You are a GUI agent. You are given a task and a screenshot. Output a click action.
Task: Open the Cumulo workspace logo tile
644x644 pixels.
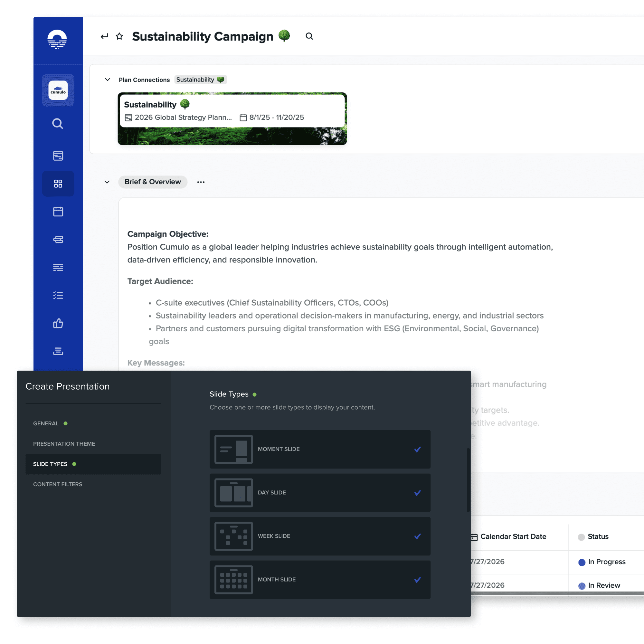click(x=58, y=90)
